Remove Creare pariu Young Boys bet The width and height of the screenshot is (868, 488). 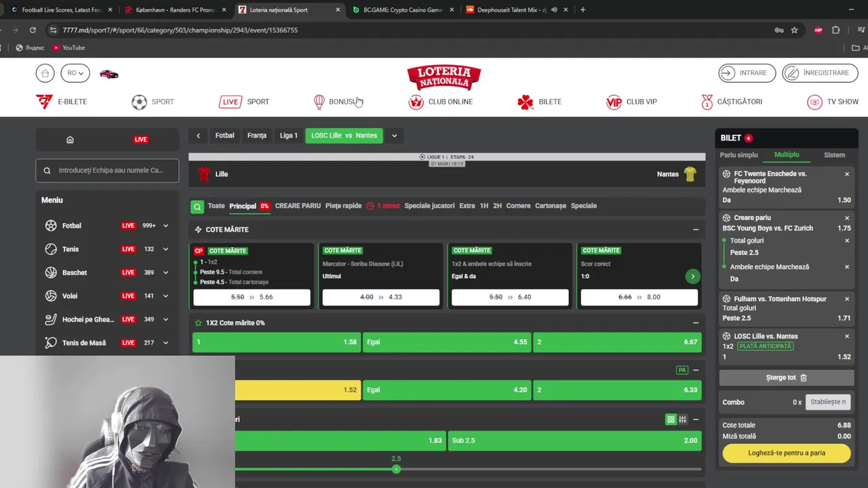[x=847, y=218]
